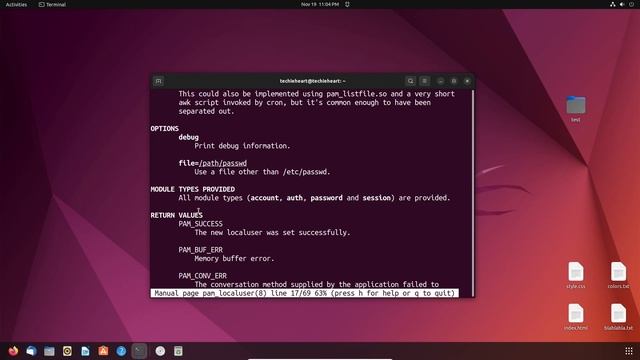Image resolution: width=640 pixels, height=360 pixels.
Task: Click the PAM_SUCCESS text
Action: [x=200, y=224]
